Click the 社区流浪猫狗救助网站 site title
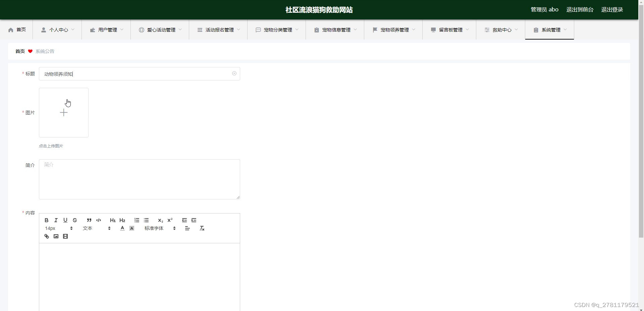 coord(319,10)
